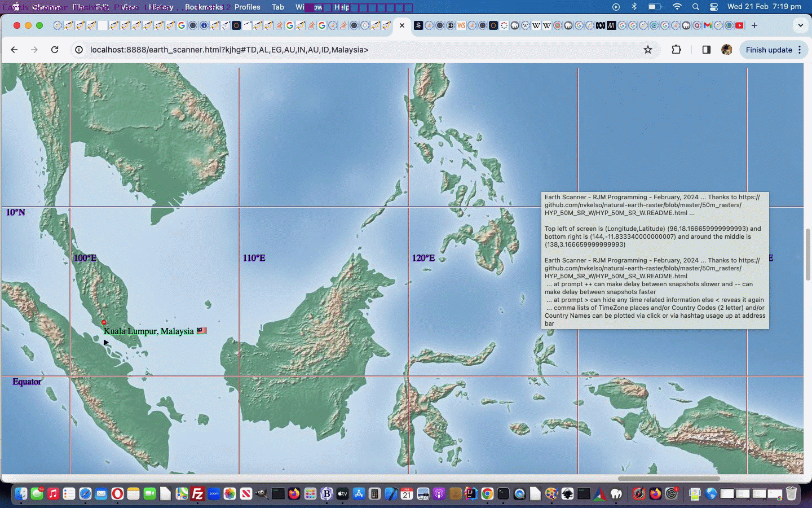
Task: Open the Profiles menu
Action: [x=247, y=7]
